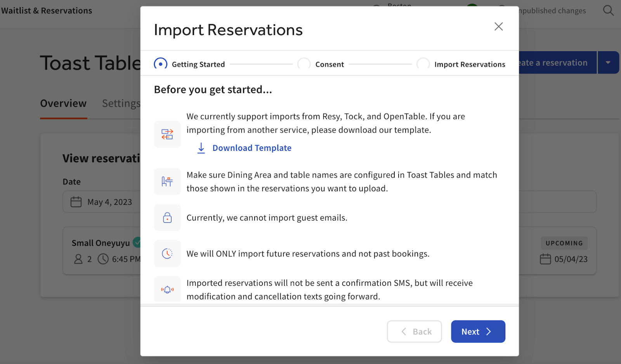This screenshot has height=364, width=621.
Task: Click the Consent step circle
Action: click(304, 64)
